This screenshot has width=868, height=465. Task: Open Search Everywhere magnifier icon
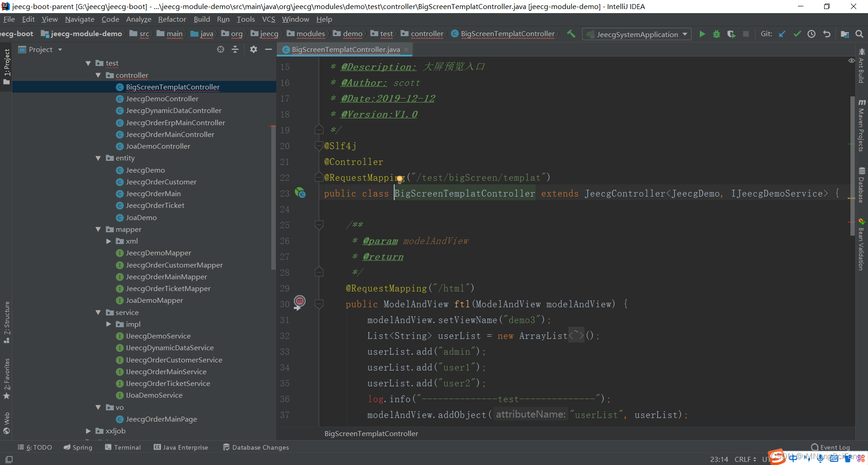[859, 34]
